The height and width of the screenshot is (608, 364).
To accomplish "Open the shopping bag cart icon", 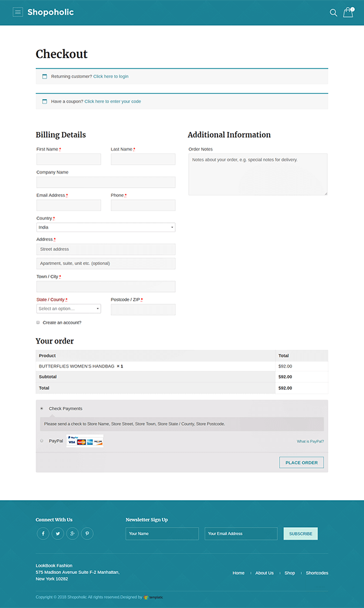I will 348,13.
